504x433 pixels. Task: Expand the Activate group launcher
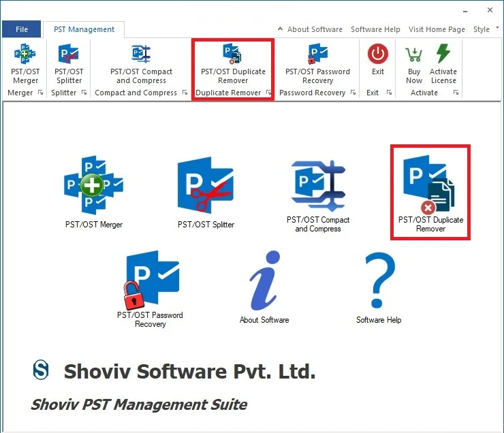coord(456,93)
